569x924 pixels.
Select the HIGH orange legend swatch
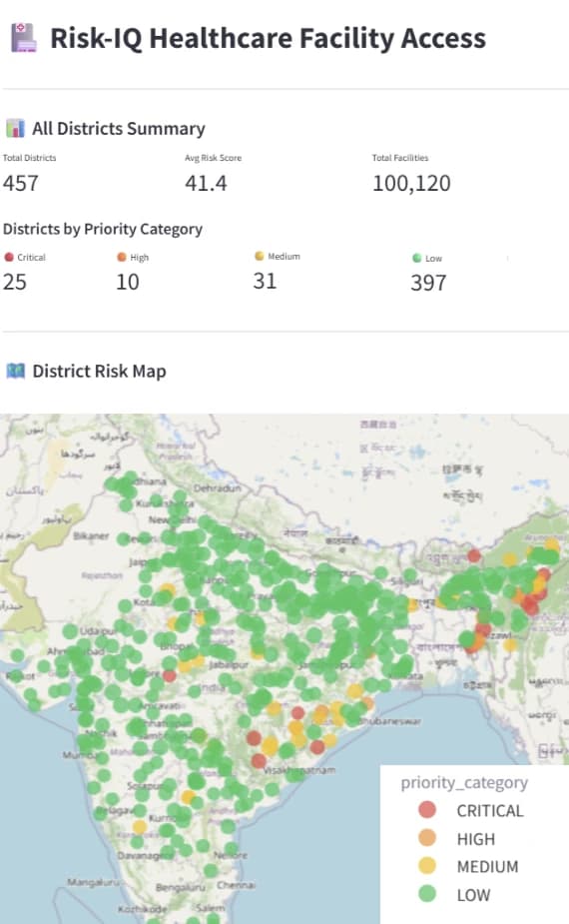pyautogui.click(x=427, y=838)
